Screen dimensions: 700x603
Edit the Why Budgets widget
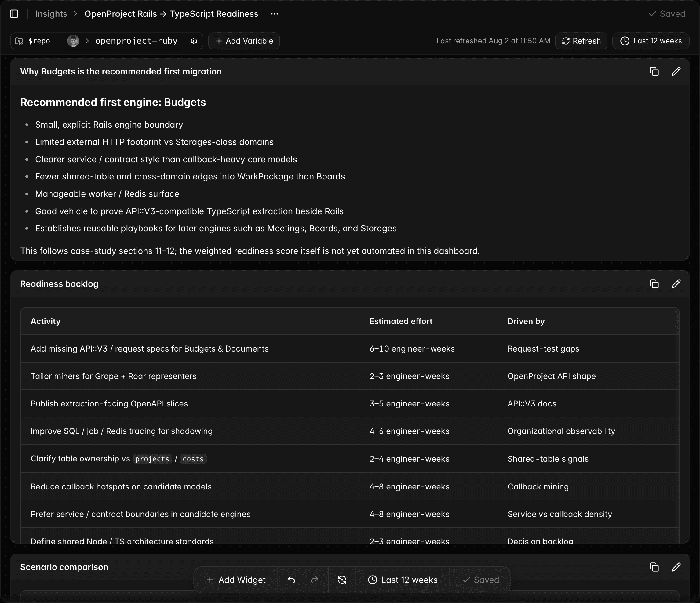point(676,72)
